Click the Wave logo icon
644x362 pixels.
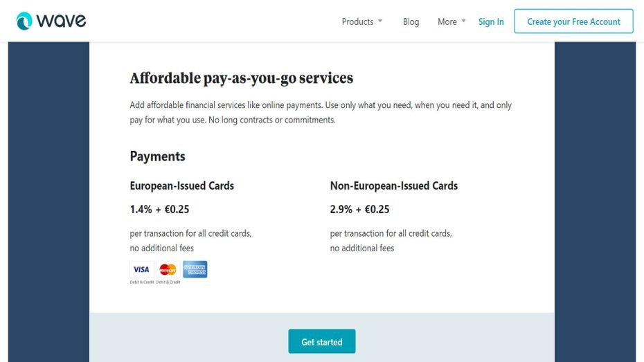(x=24, y=21)
